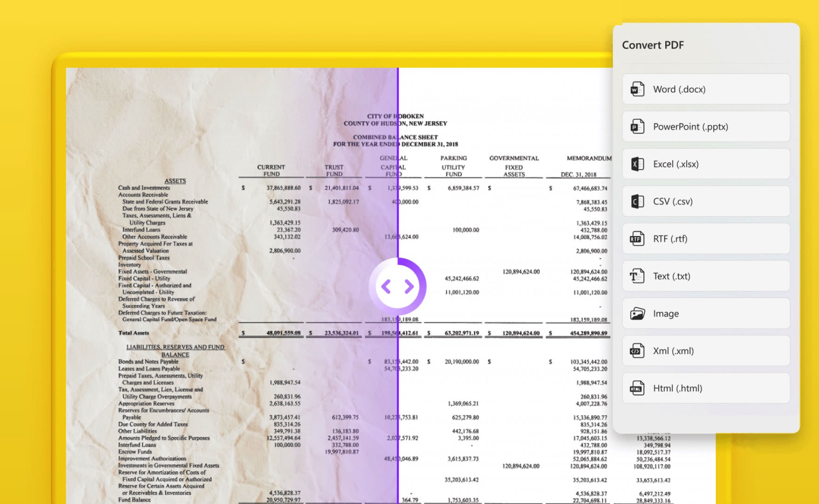The height and width of the screenshot is (504, 819).
Task: Choose PowerPoint (.pptx) conversion option
Action: (706, 126)
